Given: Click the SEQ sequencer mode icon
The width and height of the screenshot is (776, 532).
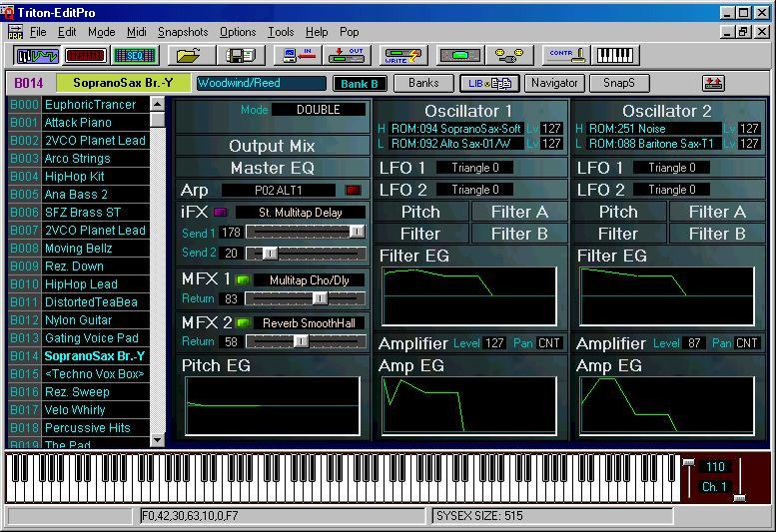Looking at the screenshot, I should coord(136,55).
